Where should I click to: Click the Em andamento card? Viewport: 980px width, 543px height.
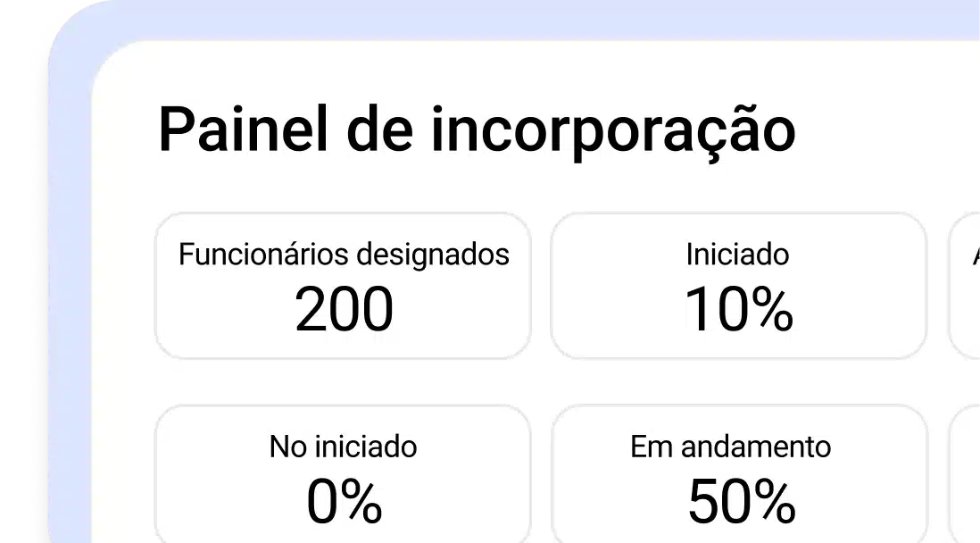click(x=738, y=473)
